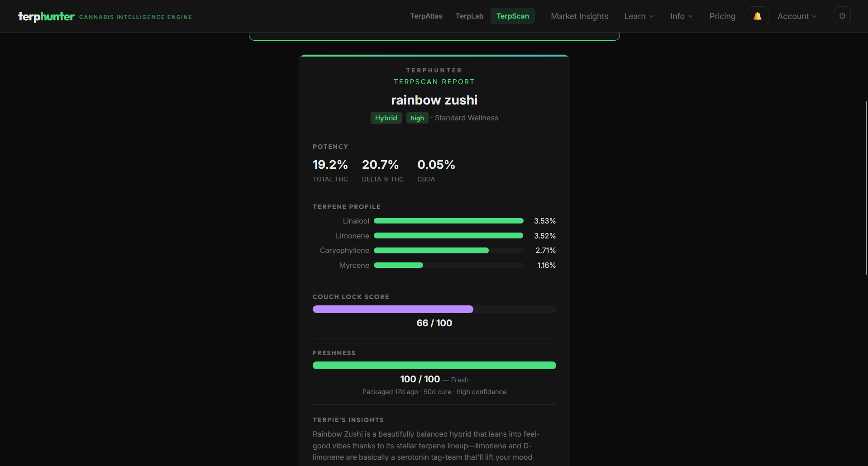This screenshot has height=466, width=868.
Task: Click the Couch Lock Score progress bar
Action: [x=434, y=309]
